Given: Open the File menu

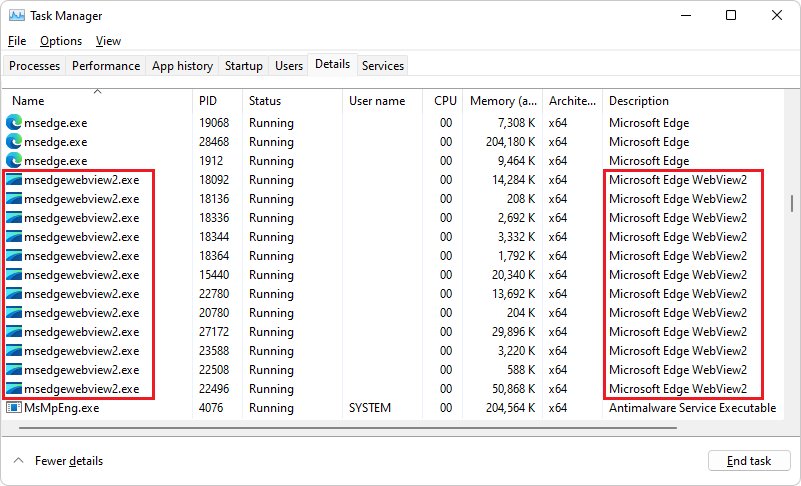Looking at the screenshot, I should (x=17, y=41).
